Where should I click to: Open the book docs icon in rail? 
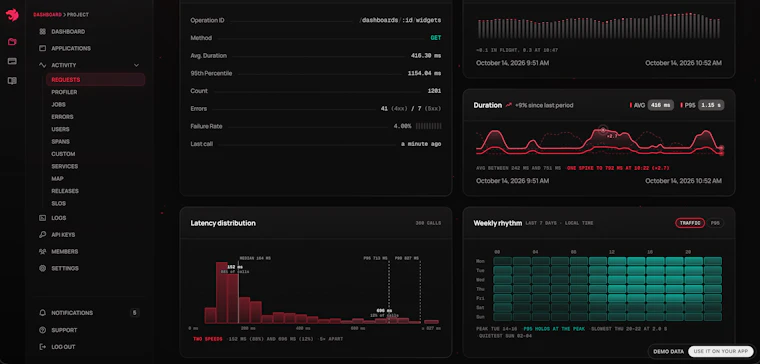point(12,81)
